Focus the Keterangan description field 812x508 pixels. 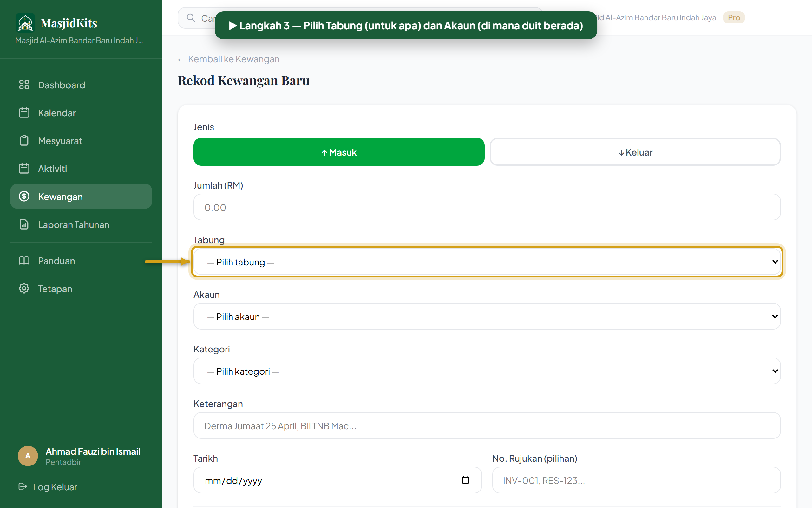[487, 425]
